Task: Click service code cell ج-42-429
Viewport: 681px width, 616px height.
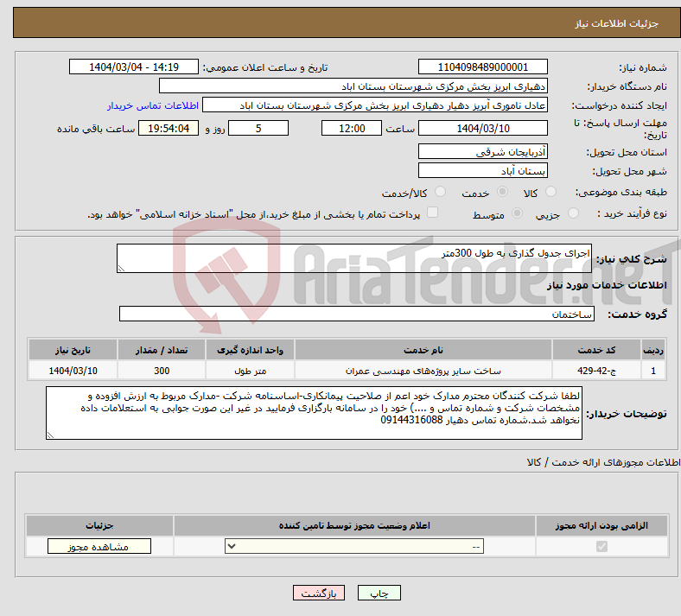Action: pyautogui.click(x=597, y=371)
